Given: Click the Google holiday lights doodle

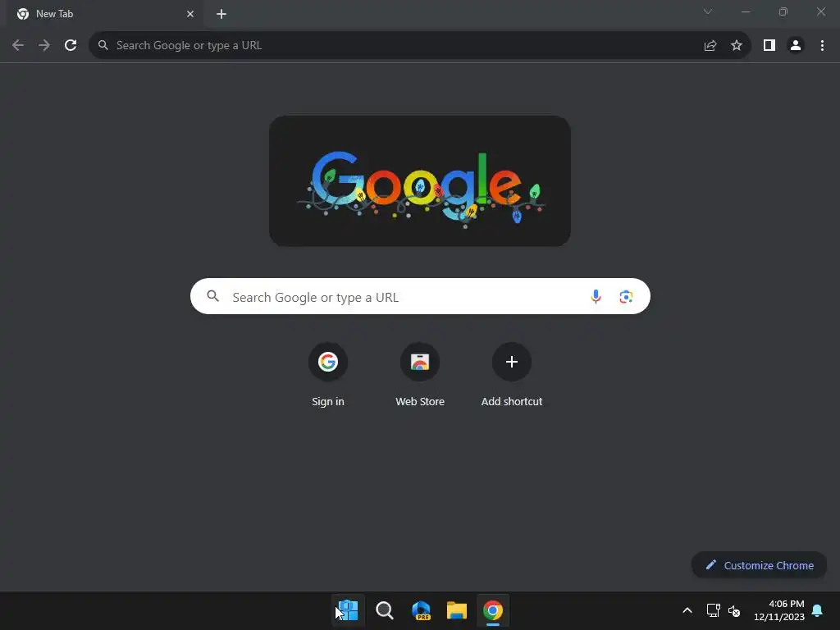Looking at the screenshot, I should (x=420, y=181).
